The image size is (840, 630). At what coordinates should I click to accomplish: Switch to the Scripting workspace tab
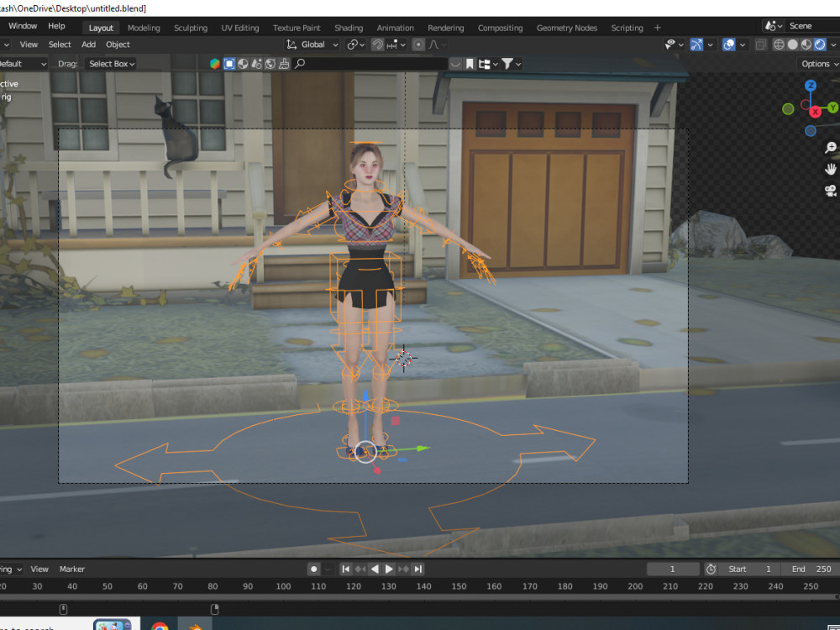[627, 28]
